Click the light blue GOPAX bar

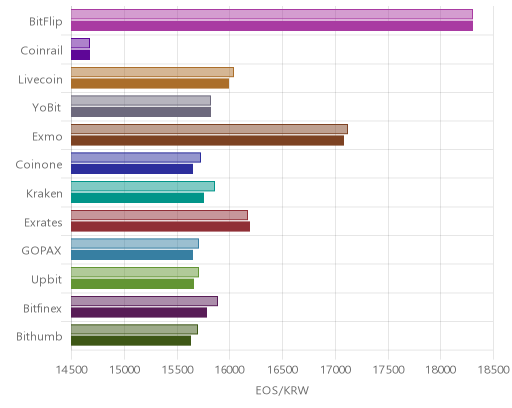pos(135,244)
